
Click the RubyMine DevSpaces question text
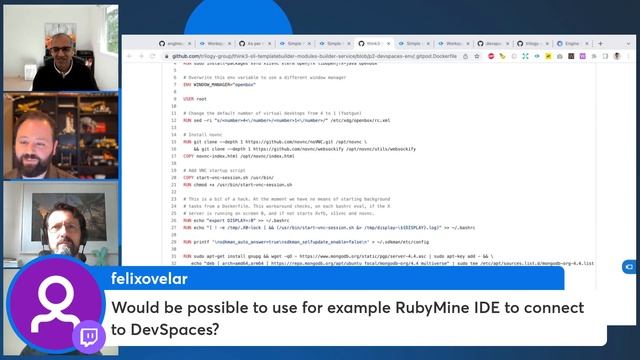[x=348, y=318]
